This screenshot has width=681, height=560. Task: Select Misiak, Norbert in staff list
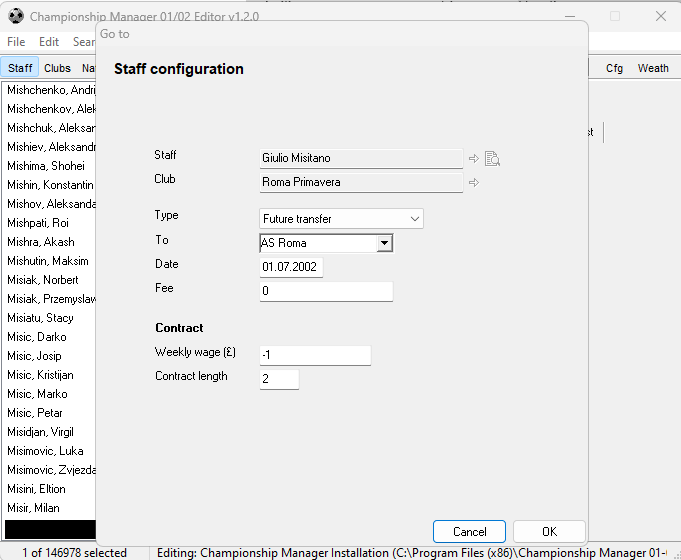(x=50, y=280)
